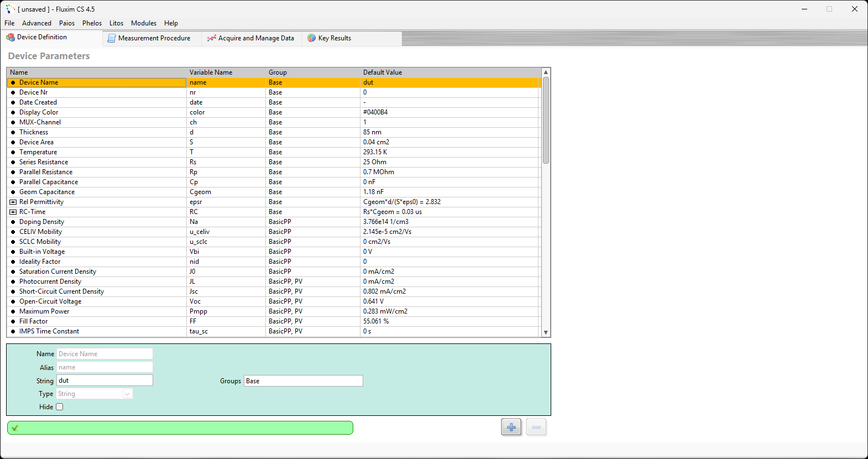Select the Short-Circuit Current Density row
The width and height of the screenshot is (868, 459).
click(274, 291)
